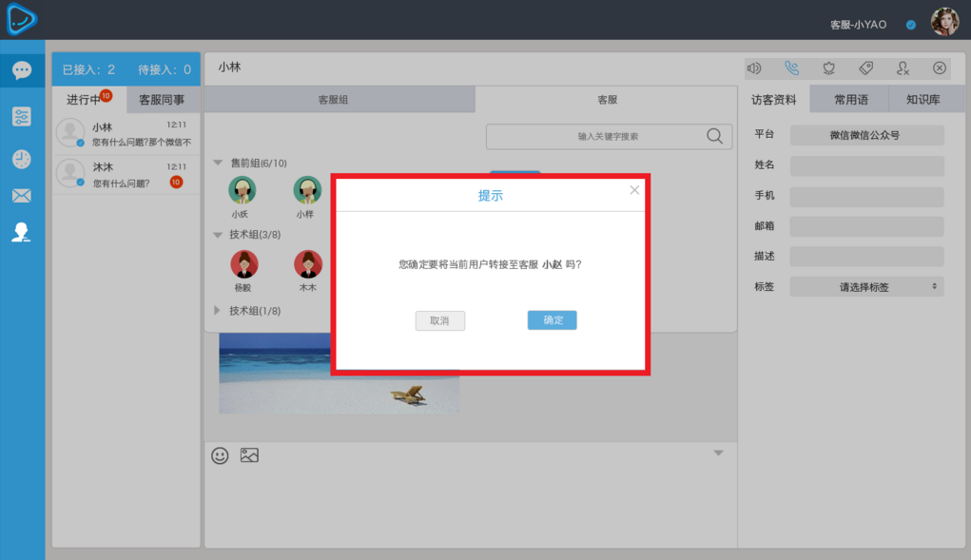Click the tag label icon
Viewport: 971px width, 560px height.
click(x=865, y=68)
